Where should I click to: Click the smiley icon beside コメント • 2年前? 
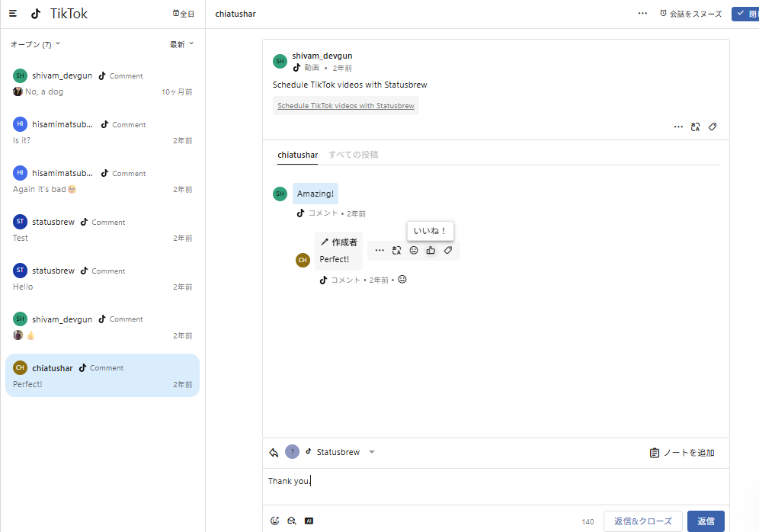coord(402,279)
